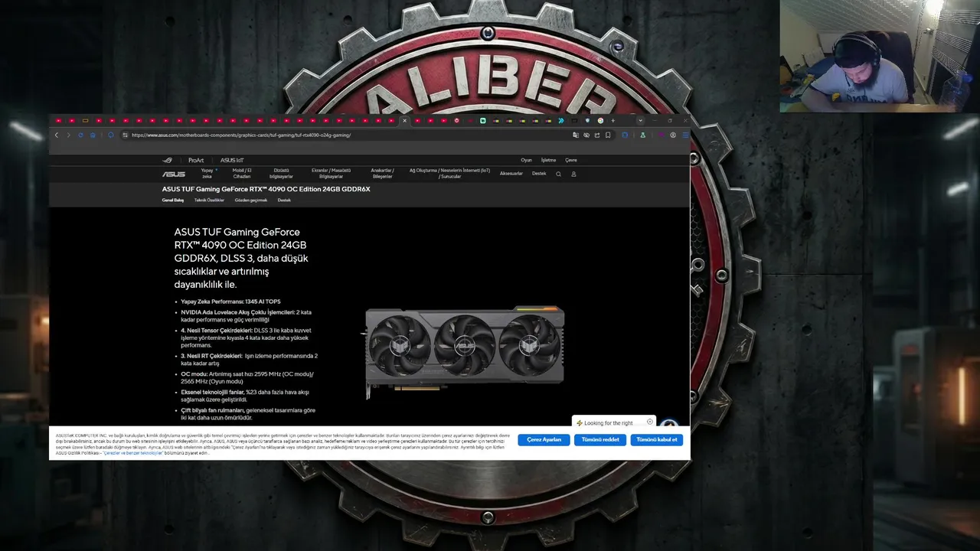Dismiss the Looking for the right popup
Viewport: 980px width, 551px height.
click(650, 422)
